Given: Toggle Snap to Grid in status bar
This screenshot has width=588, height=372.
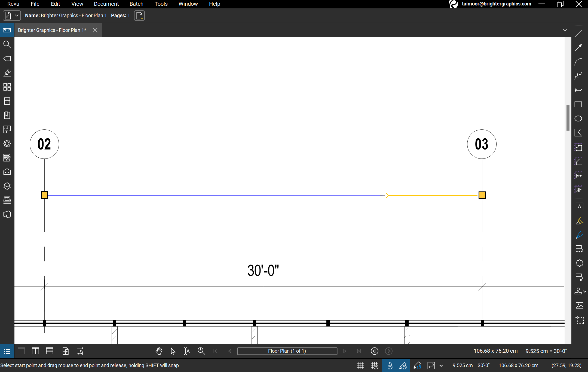Looking at the screenshot, I should pos(375,365).
